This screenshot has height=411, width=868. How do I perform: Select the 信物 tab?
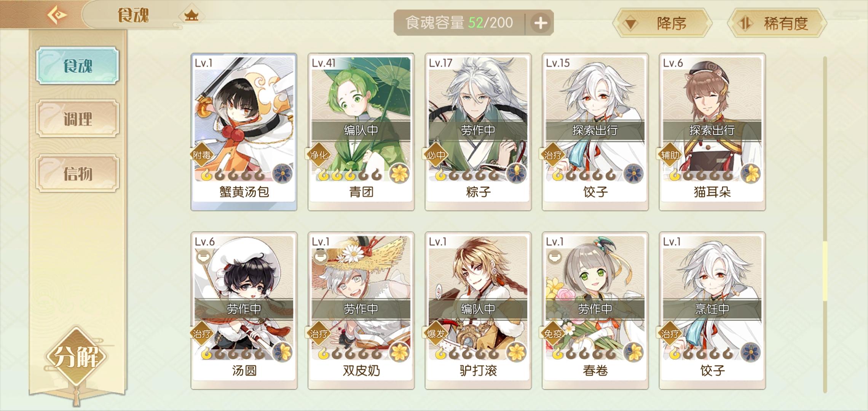[78, 174]
